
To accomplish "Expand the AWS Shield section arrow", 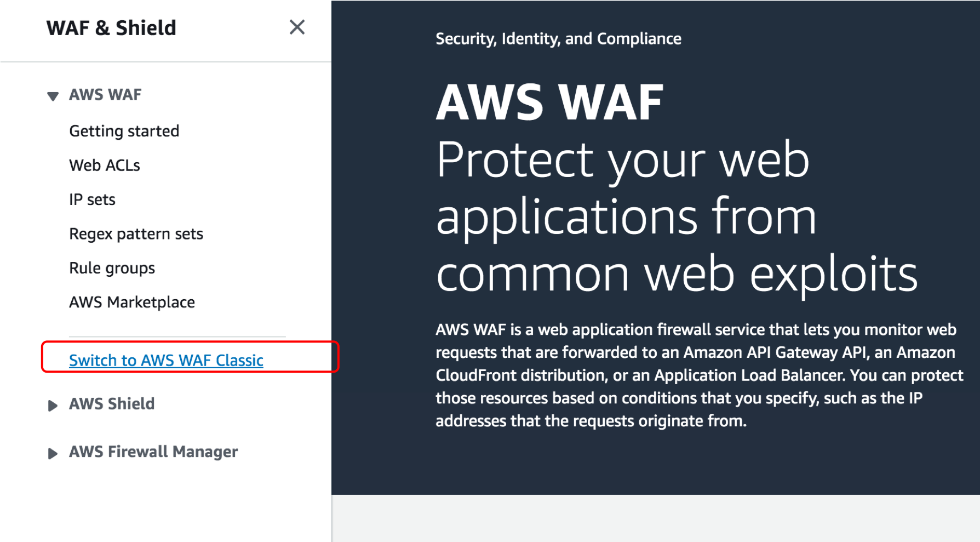I will tap(53, 406).
